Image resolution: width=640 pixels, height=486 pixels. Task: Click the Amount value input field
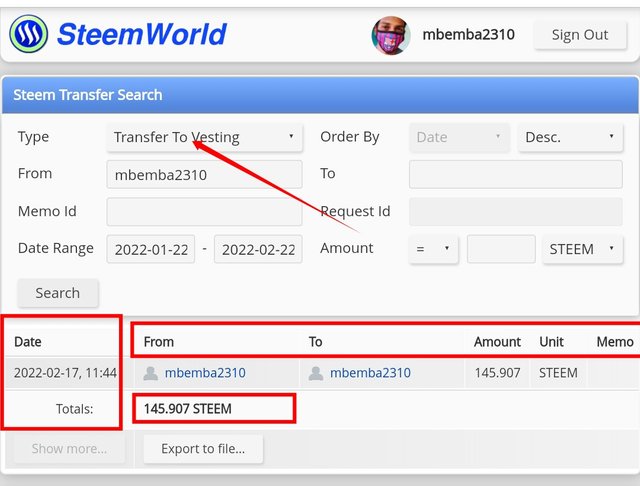click(x=501, y=249)
